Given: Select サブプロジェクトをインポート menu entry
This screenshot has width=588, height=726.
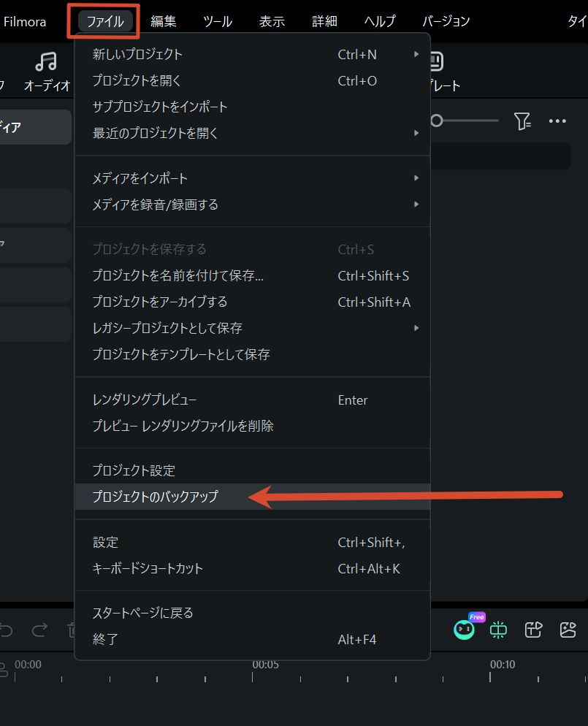Looking at the screenshot, I should coord(252,107).
